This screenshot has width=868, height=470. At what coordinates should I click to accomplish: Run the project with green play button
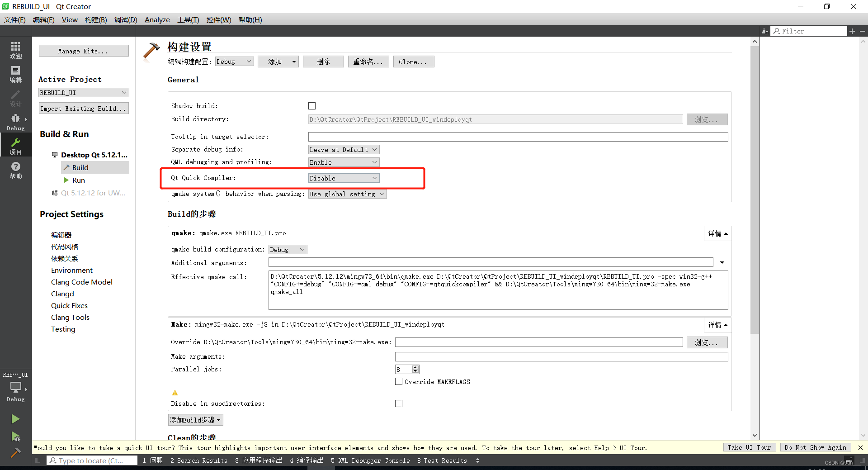click(x=15, y=419)
